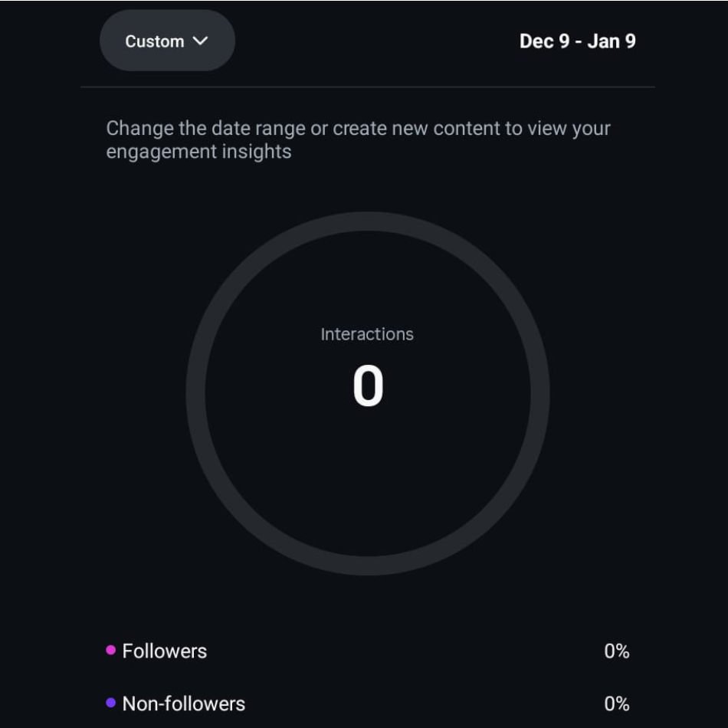Open the Custom date range dropdown
Screen dimensions: 728x728
pos(167,41)
